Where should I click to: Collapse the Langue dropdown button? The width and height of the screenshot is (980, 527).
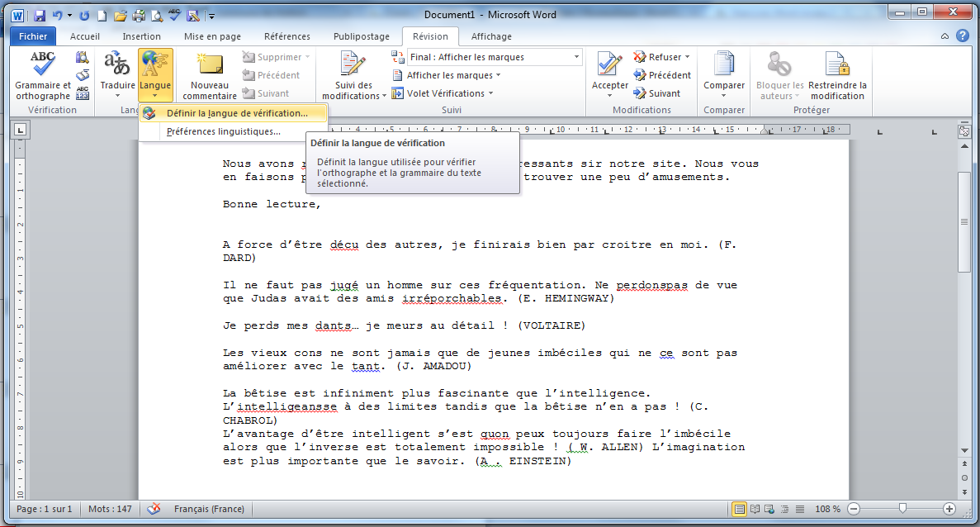155,75
